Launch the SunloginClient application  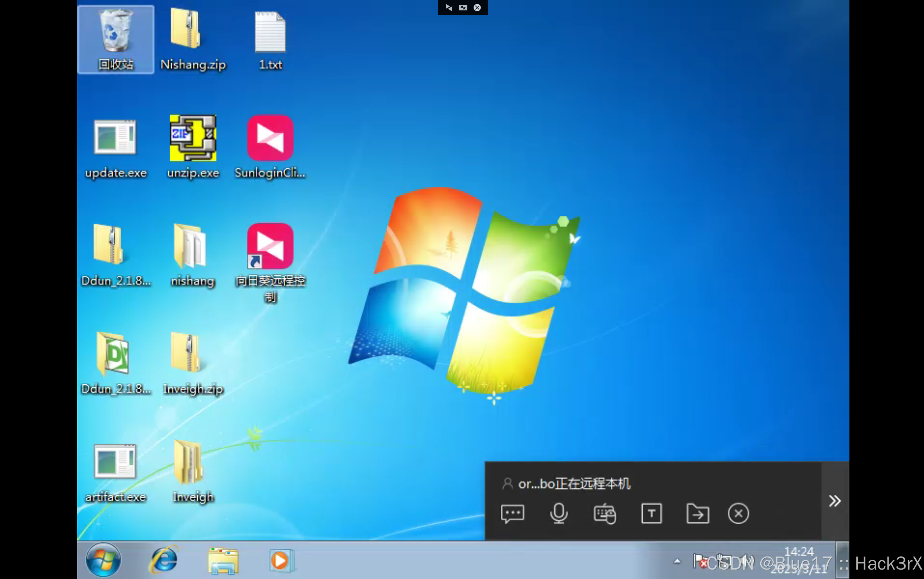270,138
